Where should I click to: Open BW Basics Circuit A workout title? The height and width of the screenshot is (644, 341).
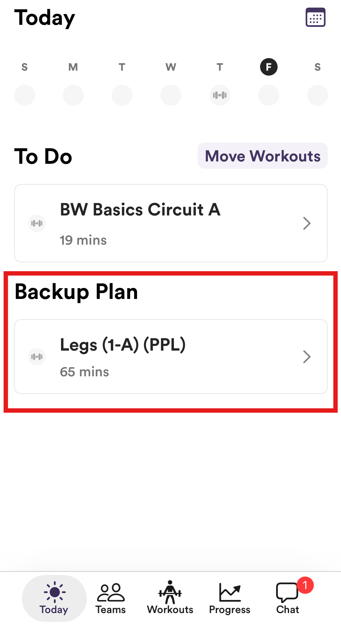pos(140,210)
